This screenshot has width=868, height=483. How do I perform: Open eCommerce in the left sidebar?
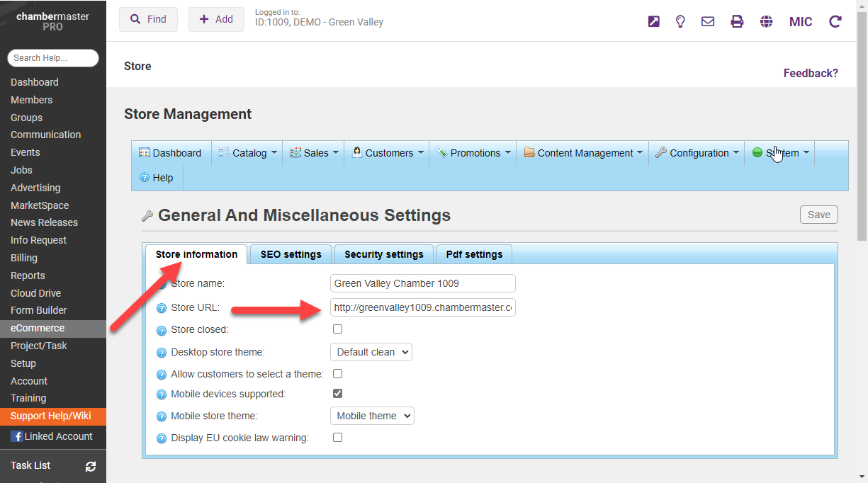click(x=38, y=329)
